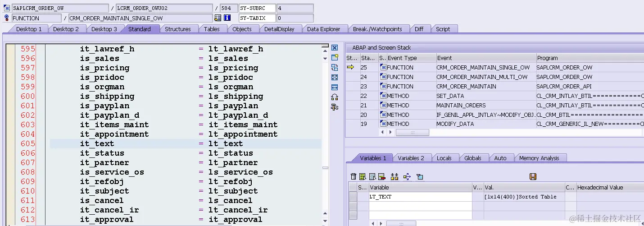This screenshot has height=226, width=644.
Task: Click the display icon left of the info icon
Action: click(x=218, y=18)
